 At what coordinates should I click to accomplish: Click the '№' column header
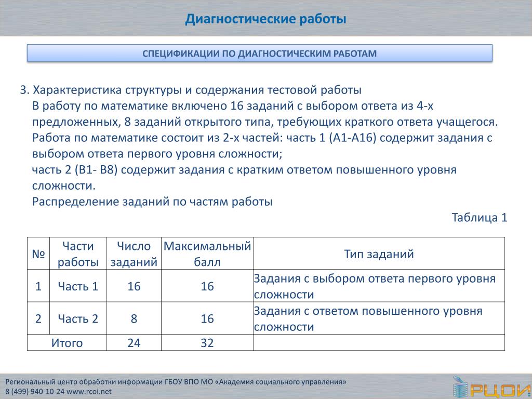pyautogui.click(x=38, y=254)
